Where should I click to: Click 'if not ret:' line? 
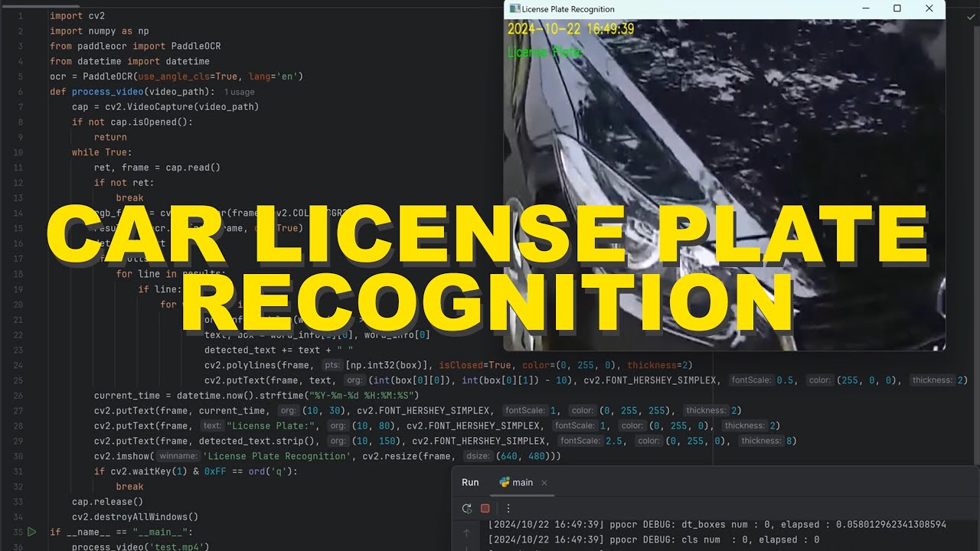[124, 183]
